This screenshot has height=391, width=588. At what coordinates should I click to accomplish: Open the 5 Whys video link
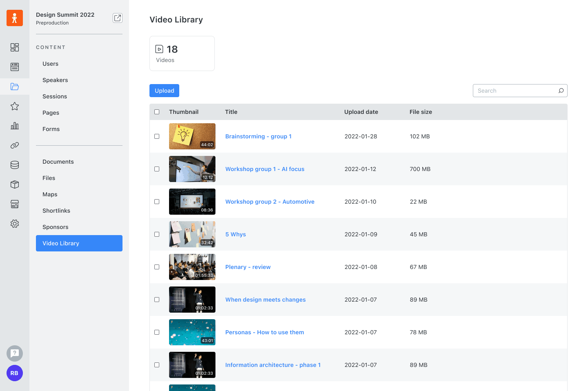236,234
